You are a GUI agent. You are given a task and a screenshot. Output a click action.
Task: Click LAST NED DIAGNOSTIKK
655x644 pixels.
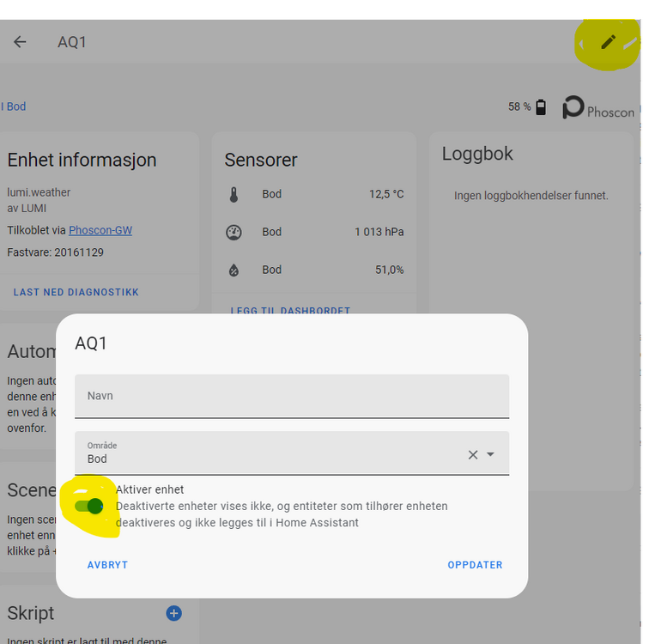coord(76,292)
